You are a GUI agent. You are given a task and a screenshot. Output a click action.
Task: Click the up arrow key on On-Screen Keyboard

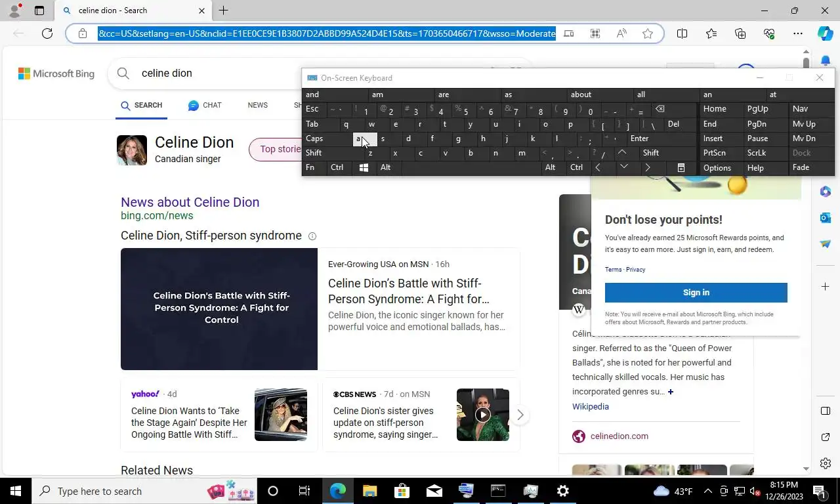point(622,153)
